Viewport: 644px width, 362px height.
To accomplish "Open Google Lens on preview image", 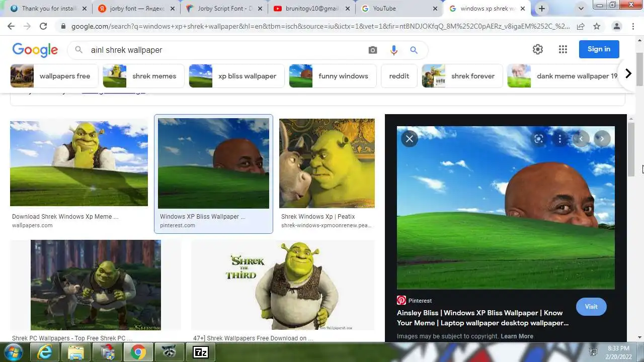I will [539, 139].
